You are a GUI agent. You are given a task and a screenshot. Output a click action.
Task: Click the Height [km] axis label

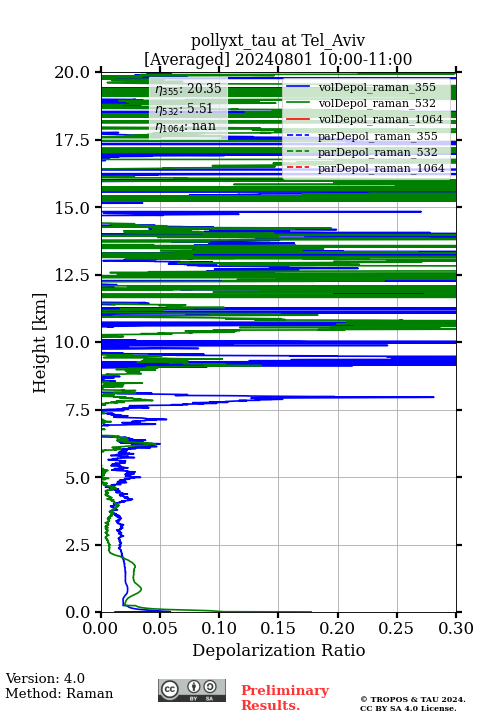[x=40, y=343]
